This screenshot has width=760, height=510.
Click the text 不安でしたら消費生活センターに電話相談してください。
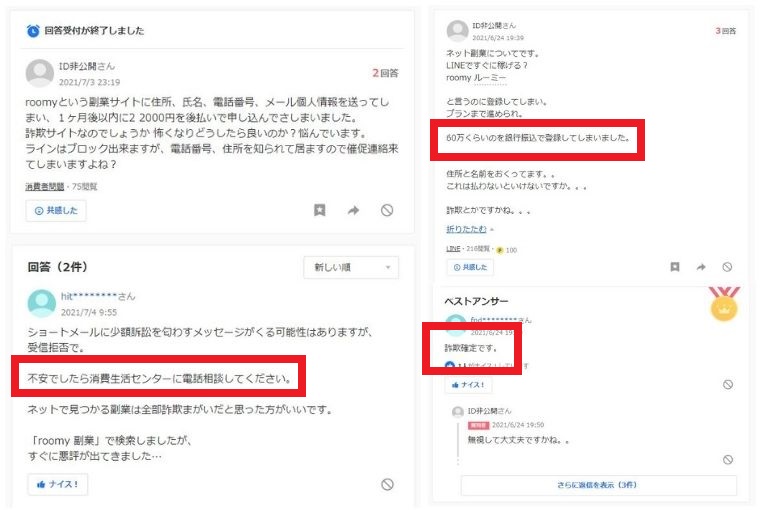160,379
